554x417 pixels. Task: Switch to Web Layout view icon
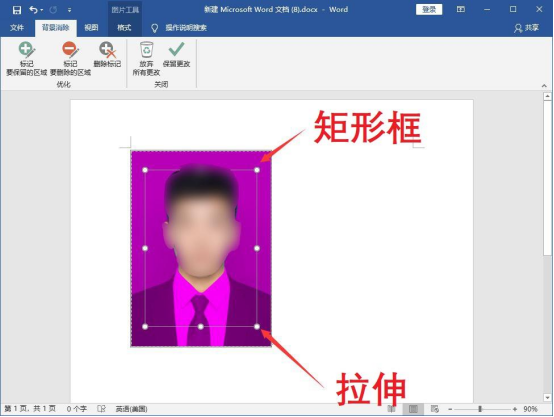(x=435, y=409)
